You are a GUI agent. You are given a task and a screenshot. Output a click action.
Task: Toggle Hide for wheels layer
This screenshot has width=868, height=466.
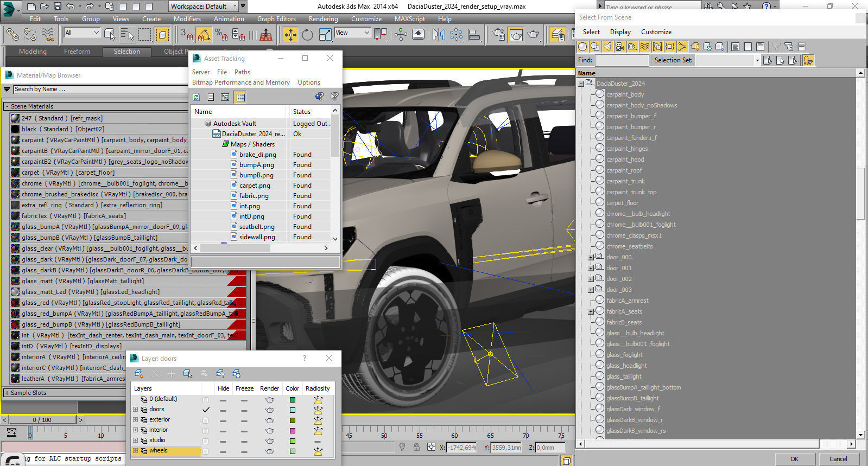click(223, 451)
